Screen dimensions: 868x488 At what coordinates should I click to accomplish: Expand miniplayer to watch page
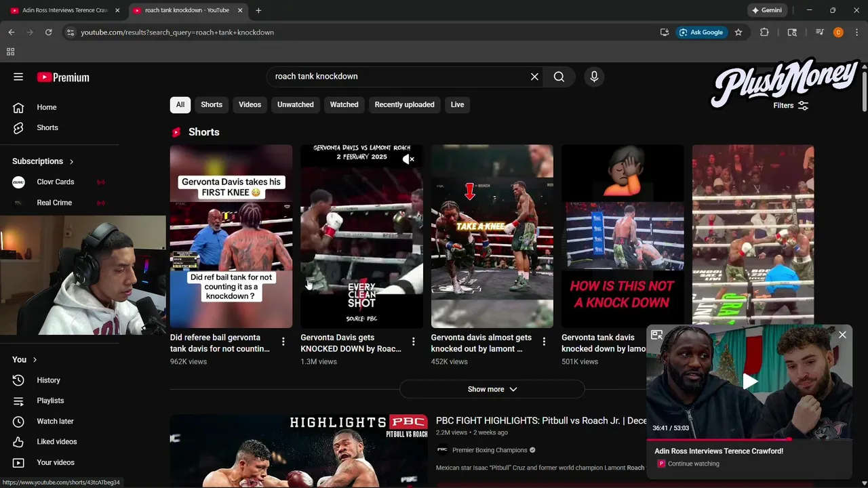(x=656, y=335)
